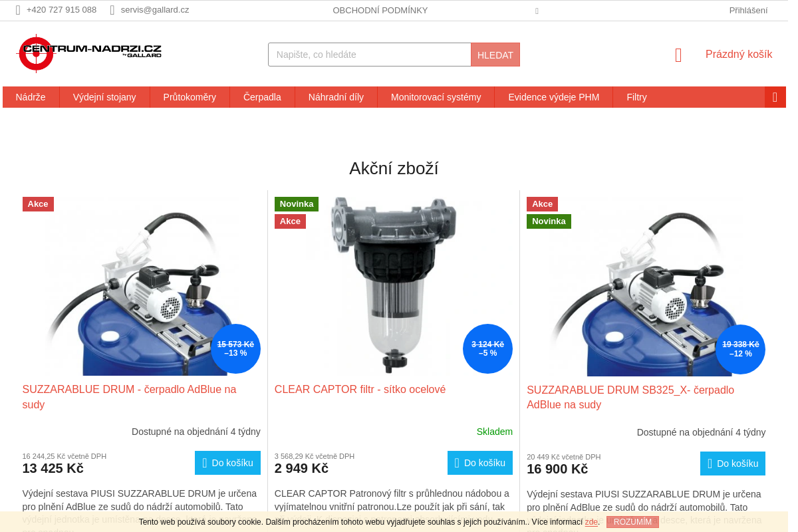The width and height of the screenshot is (798, 532).
Task: Add SUZZARABLUE DRUM SB325_X to cart
Action: tap(733, 464)
